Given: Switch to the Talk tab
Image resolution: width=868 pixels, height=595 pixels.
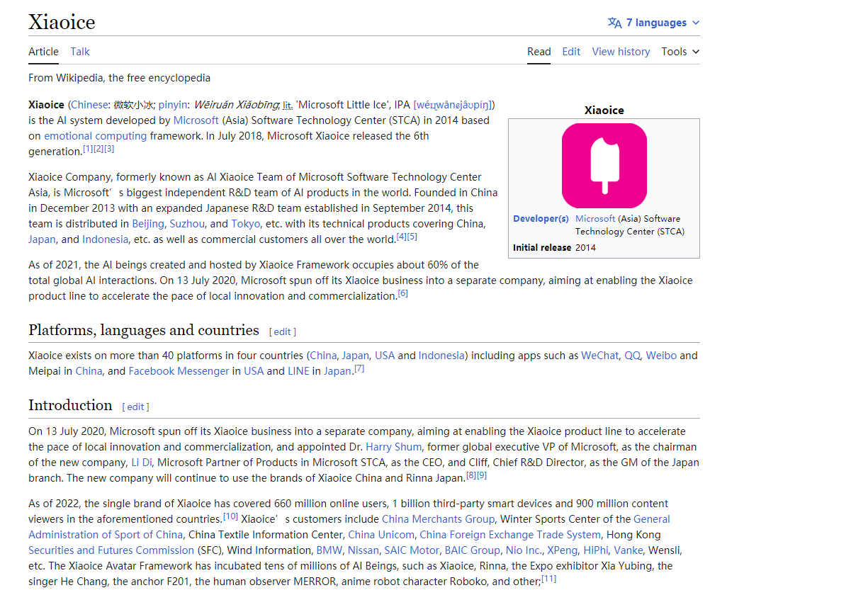Looking at the screenshot, I should 80,52.
